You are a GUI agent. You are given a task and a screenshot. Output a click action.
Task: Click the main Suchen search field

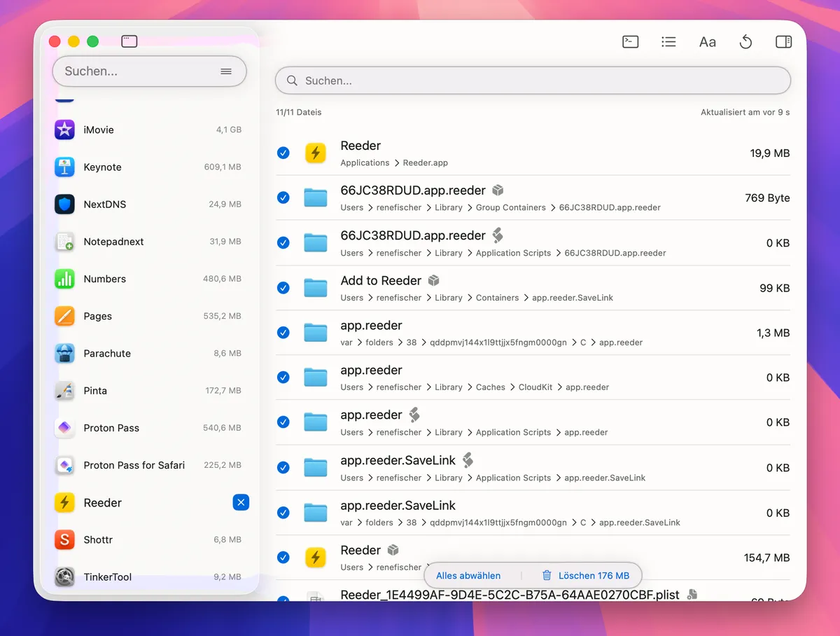coord(532,80)
